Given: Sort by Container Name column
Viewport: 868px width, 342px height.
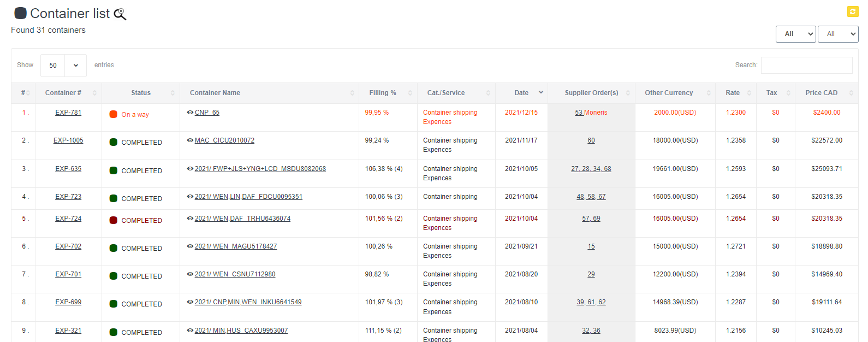Looking at the screenshot, I should (x=269, y=93).
